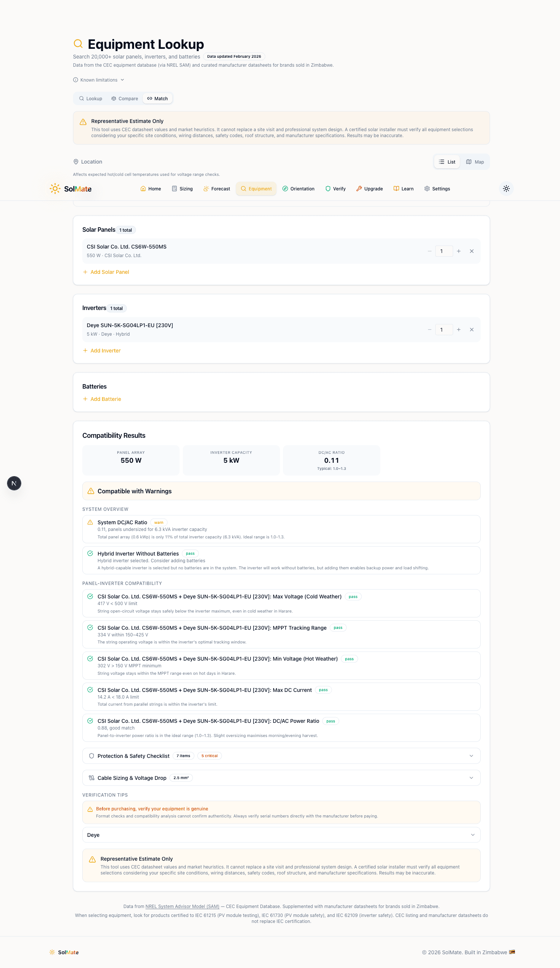Click the Panel Array 550 W value
560x968 pixels.
coord(131,461)
